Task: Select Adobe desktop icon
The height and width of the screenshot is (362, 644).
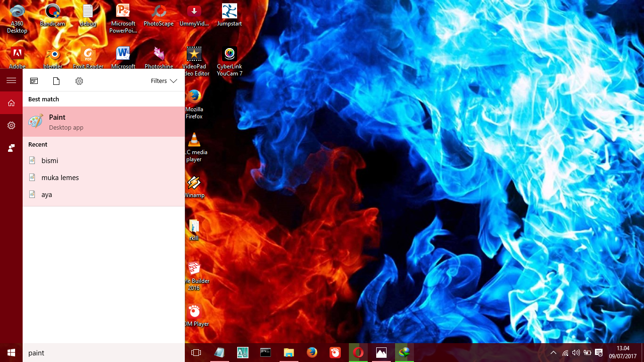Action: tap(17, 58)
